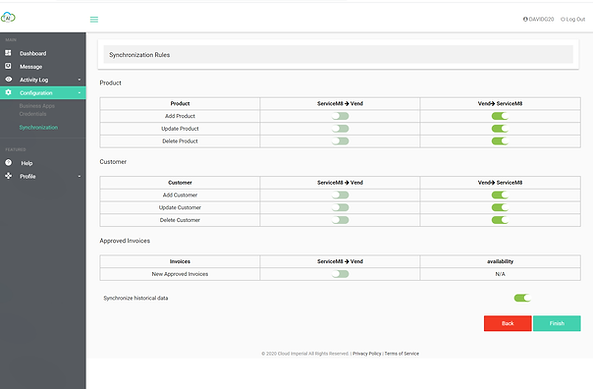This screenshot has height=389, width=593.
Task: Expand the Activity Log submenu arrow
Action: pyautogui.click(x=79, y=80)
